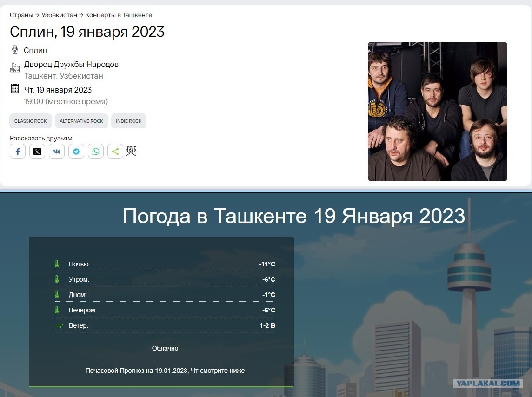Click heading Сплин, 19 января 2023

[x=87, y=32]
